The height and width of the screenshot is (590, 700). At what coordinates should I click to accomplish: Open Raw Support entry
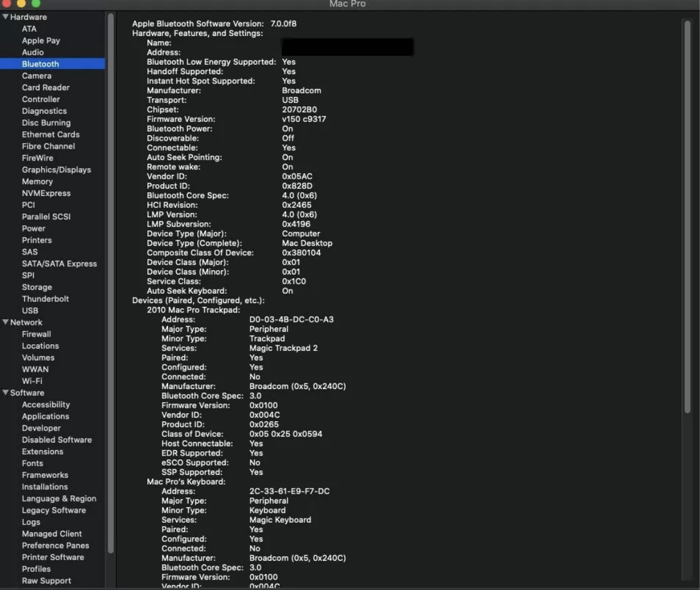(46, 581)
